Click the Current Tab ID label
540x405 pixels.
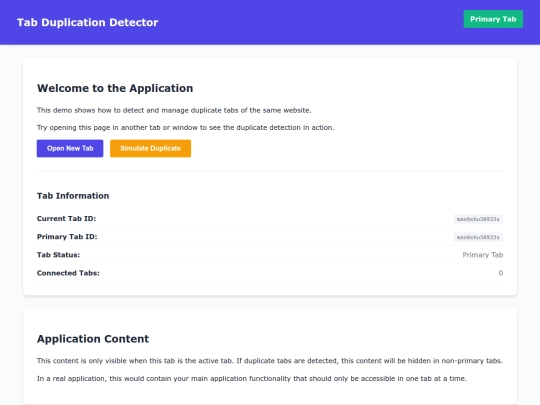(x=66, y=219)
